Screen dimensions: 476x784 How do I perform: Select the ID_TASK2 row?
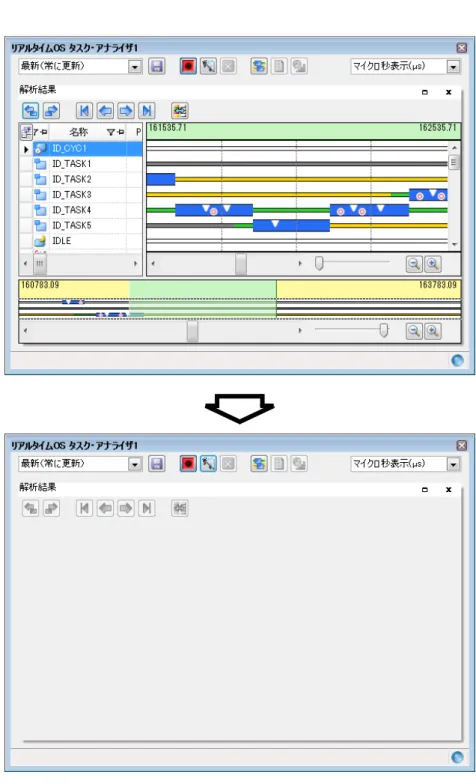pyautogui.click(x=80, y=180)
